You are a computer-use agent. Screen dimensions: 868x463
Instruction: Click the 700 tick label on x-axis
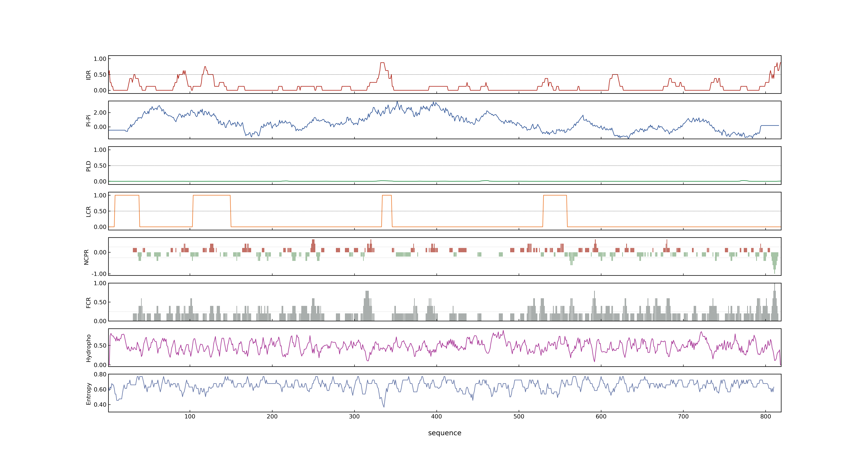click(683, 416)
